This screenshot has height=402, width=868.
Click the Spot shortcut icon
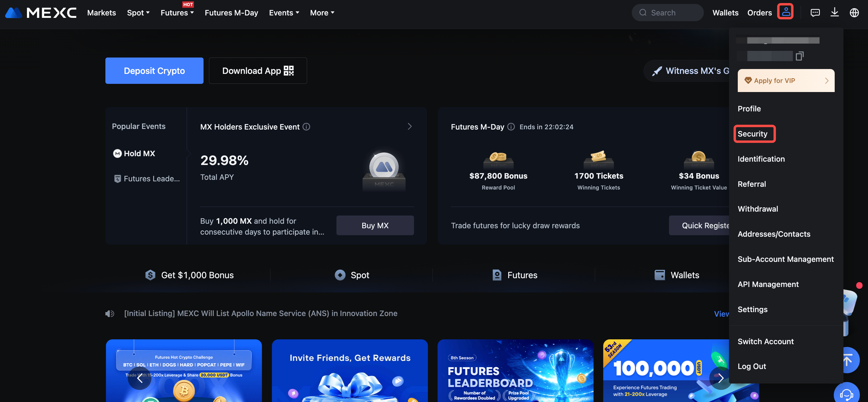(340, 275)
